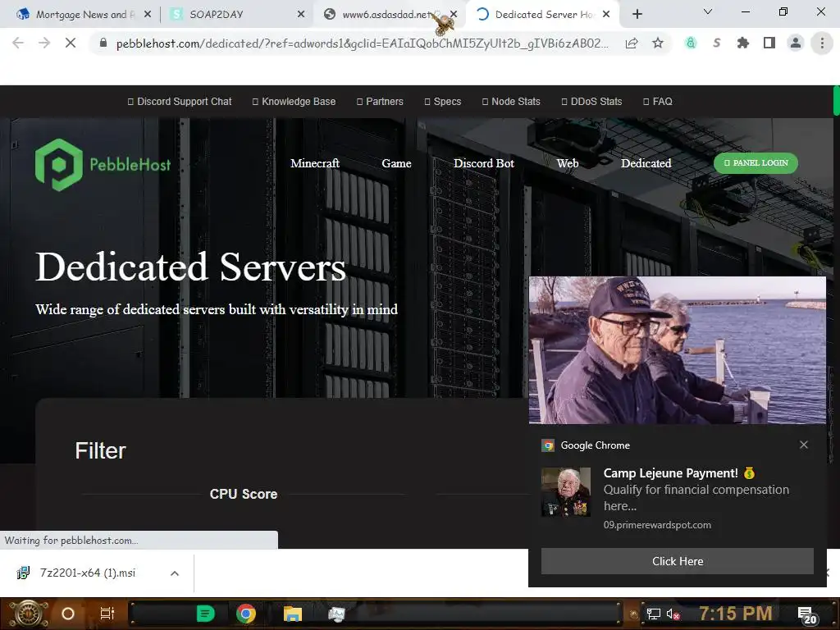The width and height of the screenshot is (840, 630).
Task: Click the CPU Score label
Action: (x=244, y=494)
